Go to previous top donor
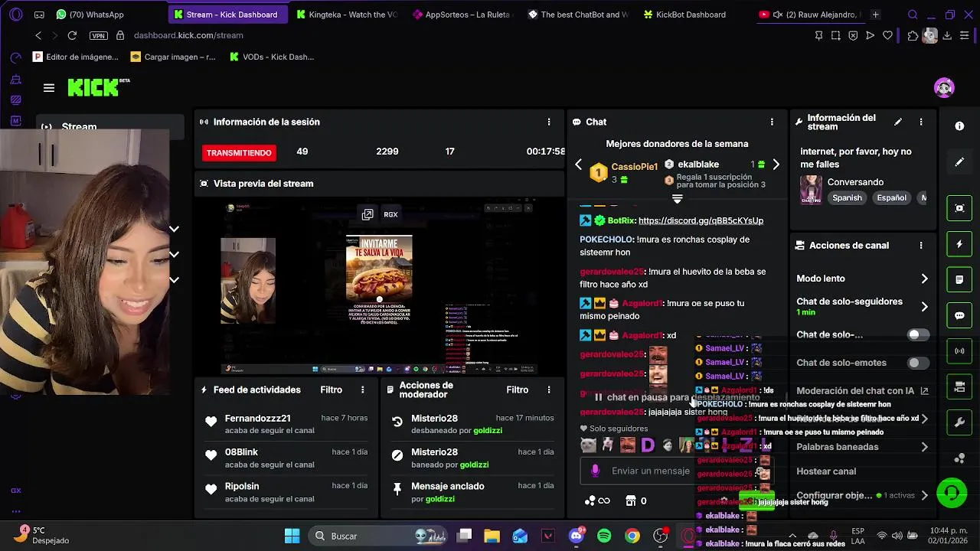 click(579, 165)
